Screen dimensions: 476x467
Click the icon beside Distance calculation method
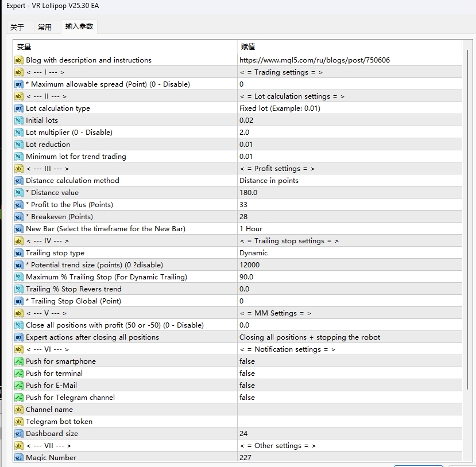pos(18,181)
